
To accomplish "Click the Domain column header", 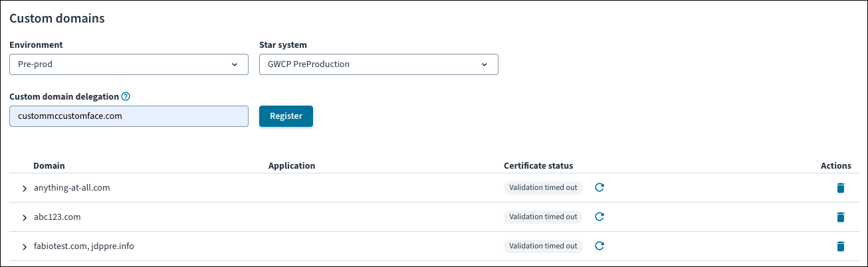I will tap(49, 165).
